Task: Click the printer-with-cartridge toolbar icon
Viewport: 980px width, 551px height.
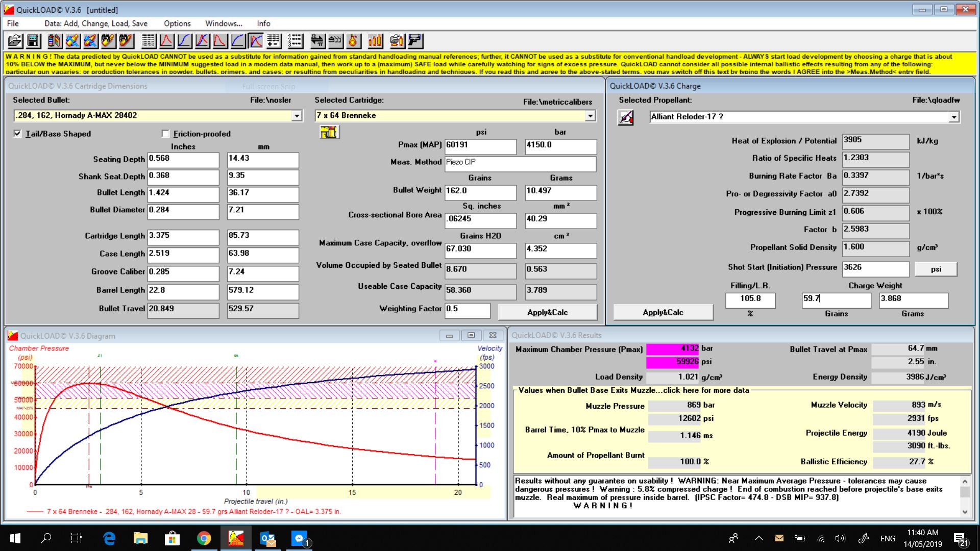Action: [x=397, y=40]
